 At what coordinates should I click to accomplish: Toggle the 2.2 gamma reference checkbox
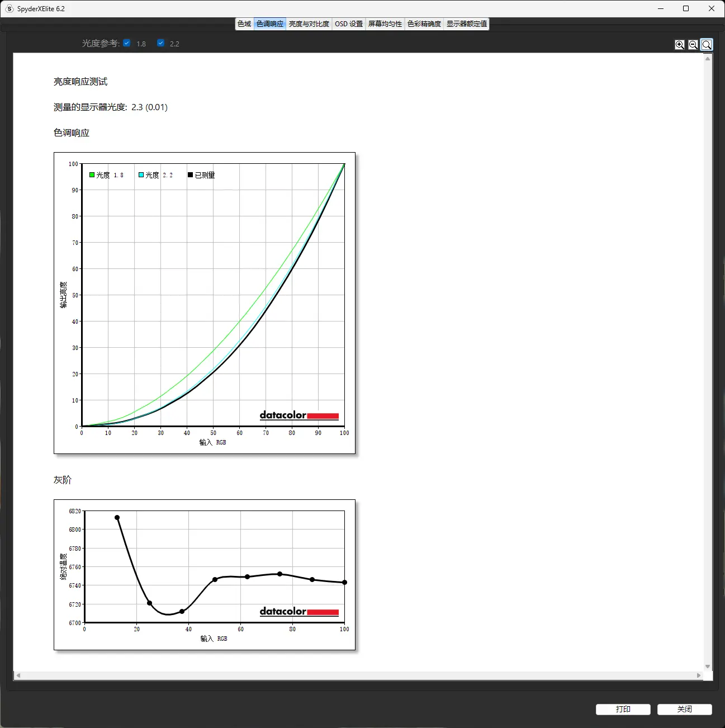[161, 43]
